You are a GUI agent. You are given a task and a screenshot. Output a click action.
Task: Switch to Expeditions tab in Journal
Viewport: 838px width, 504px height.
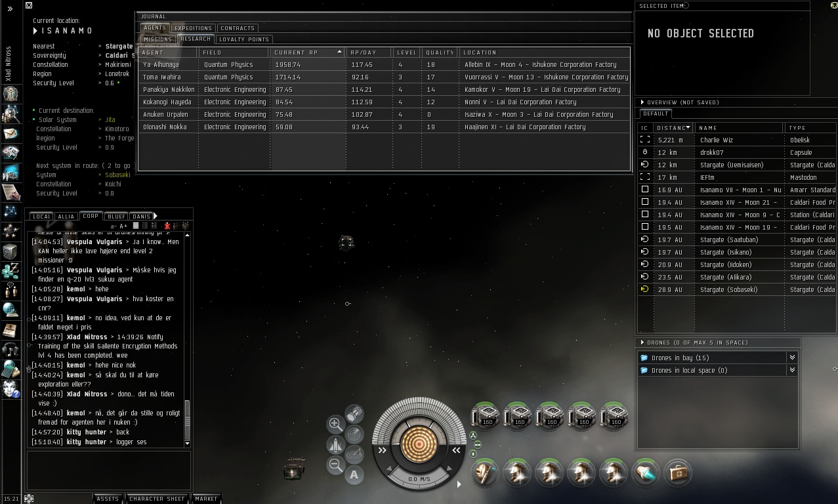(x=193, y=28)
